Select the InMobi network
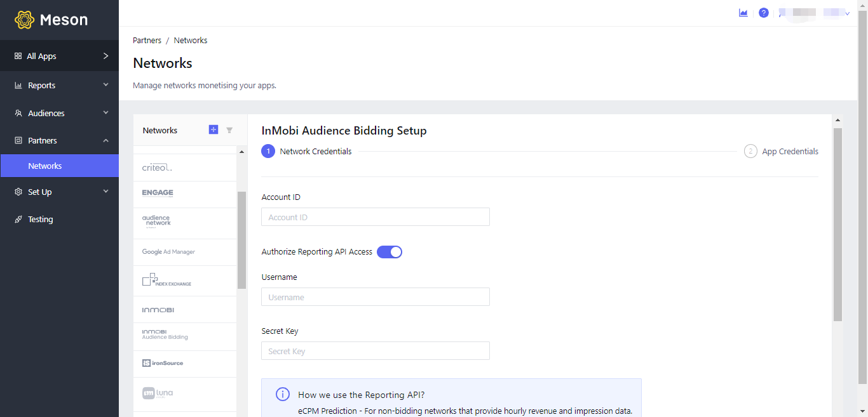Screen dimensions: 868x417 [x=185, y=310]
